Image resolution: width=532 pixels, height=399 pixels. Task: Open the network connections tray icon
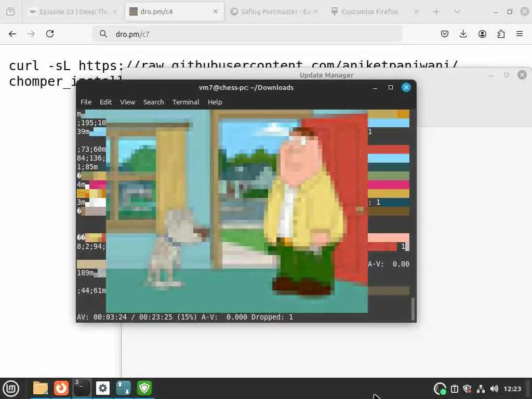tap(481, 389)
